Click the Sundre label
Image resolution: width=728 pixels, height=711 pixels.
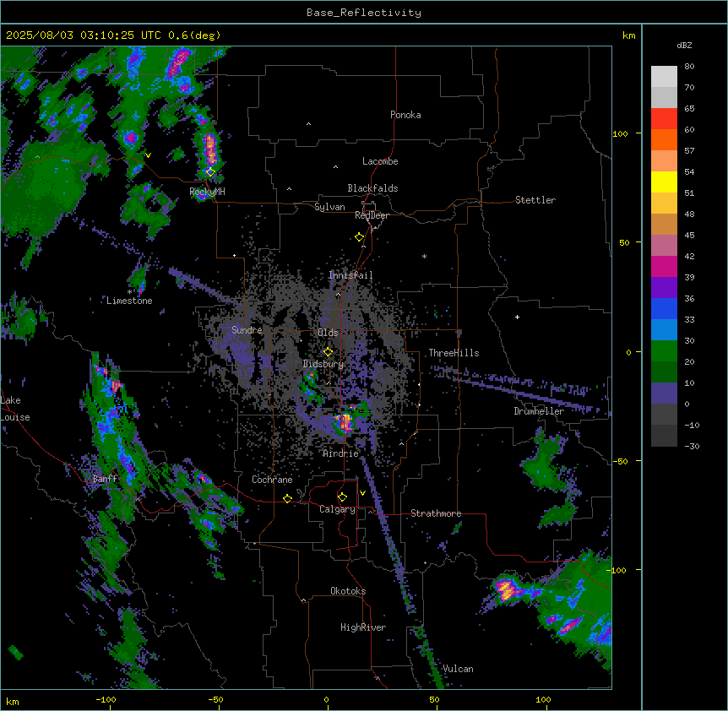click(247, 330)
